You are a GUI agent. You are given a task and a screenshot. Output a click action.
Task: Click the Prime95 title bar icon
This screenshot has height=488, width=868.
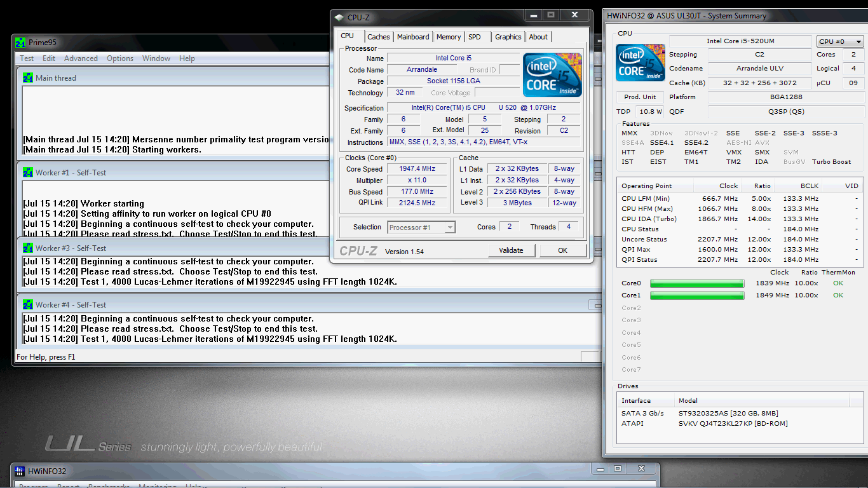(x=20, y=43)
